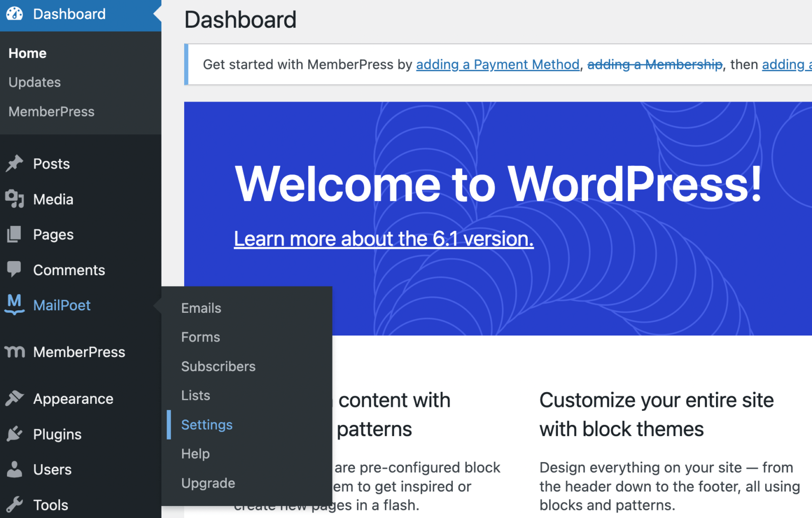Click the Plugins plug icon

15,434
